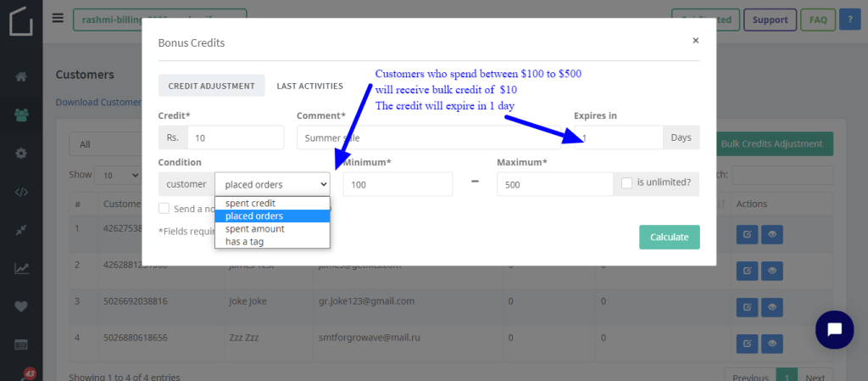Open the live chat bubble icon
The image size is (868, 381).
click(834, 330)
